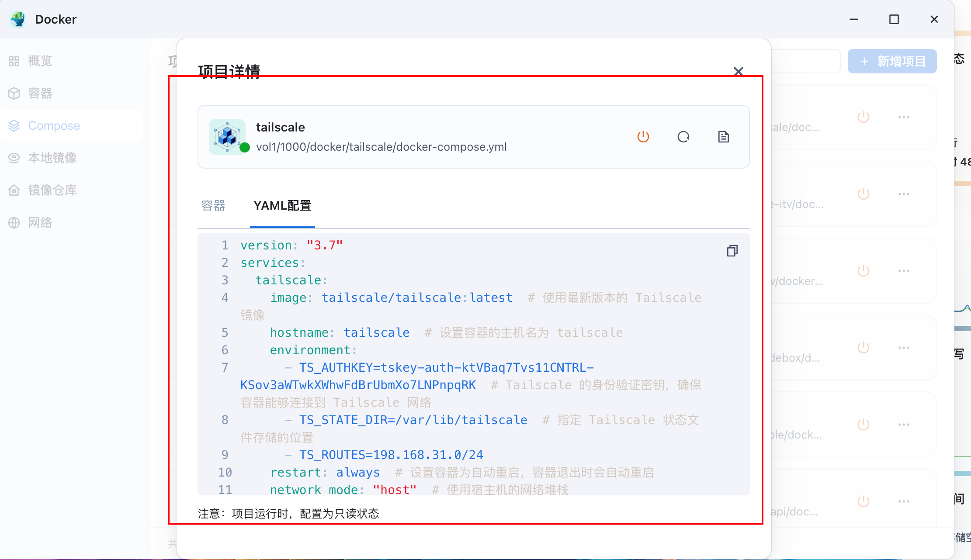The height and width of the screenshot is (560, 971).
Task: Click the 概览 grid icon in the sidebar
Action: click(14, 61)
